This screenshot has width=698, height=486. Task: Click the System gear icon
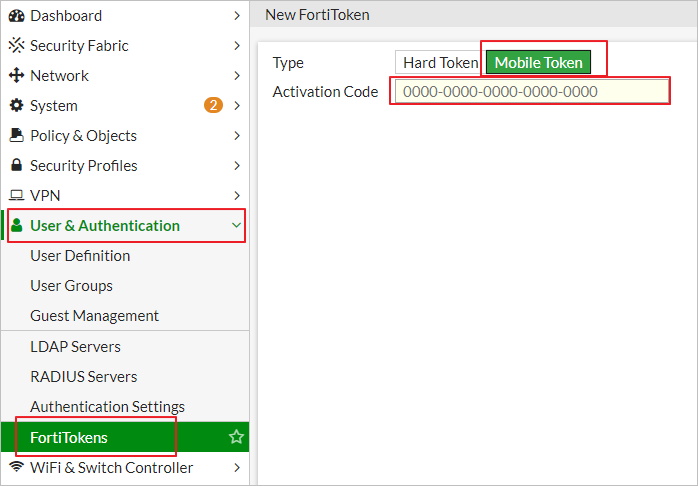(x=16, y=105)
